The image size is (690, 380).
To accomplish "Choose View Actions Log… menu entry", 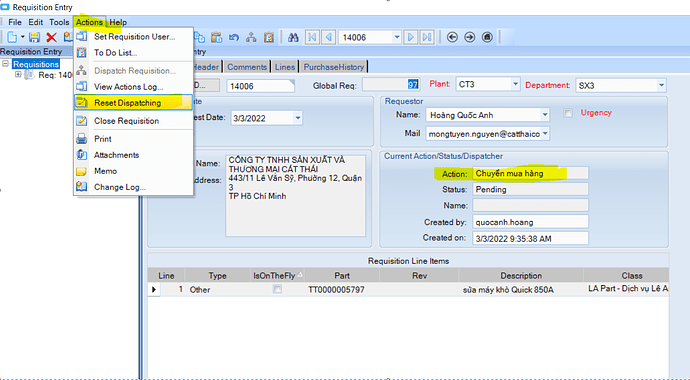I will click(x=134, y=87).
